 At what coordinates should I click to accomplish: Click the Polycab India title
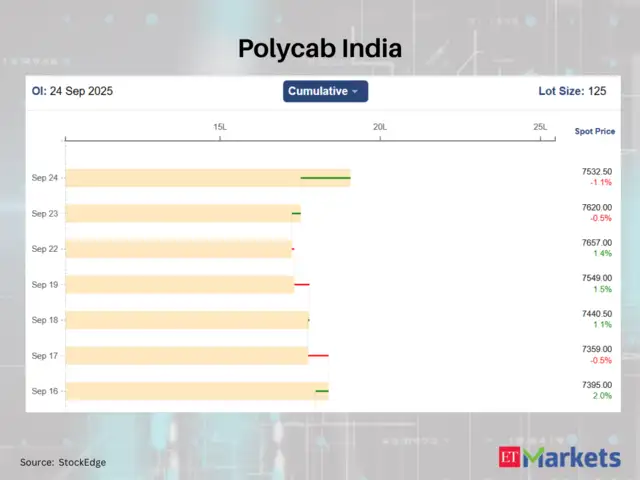pos(319,47)
